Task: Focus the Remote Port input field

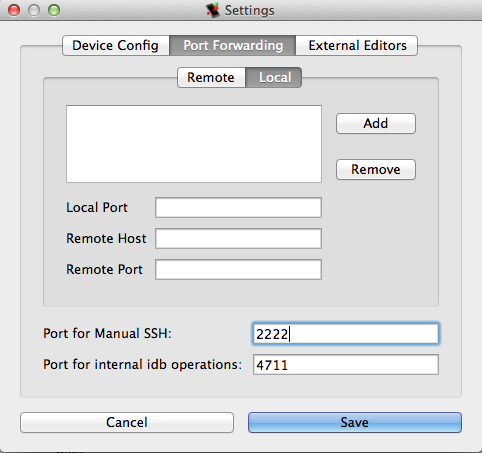Action: point(238,269)
